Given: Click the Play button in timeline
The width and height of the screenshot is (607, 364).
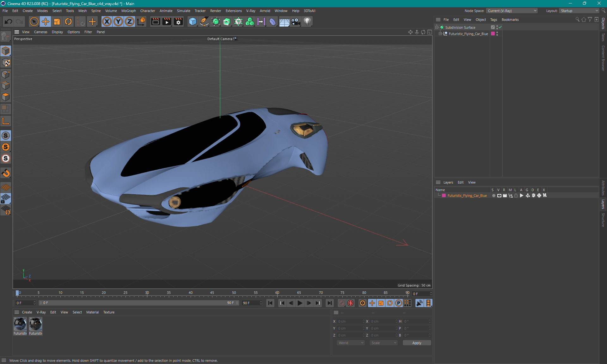Looking at the screenshot, I should pyautogui.click(x=300, y=303).
